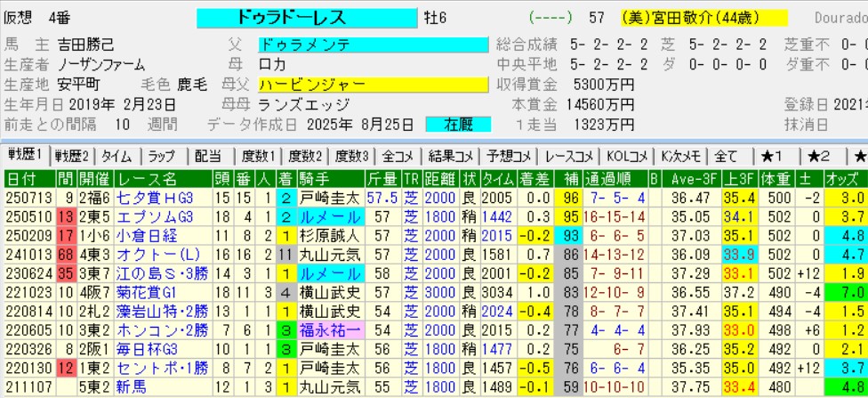
Task: Open the タイム tab
Action: tap(118, 155)
